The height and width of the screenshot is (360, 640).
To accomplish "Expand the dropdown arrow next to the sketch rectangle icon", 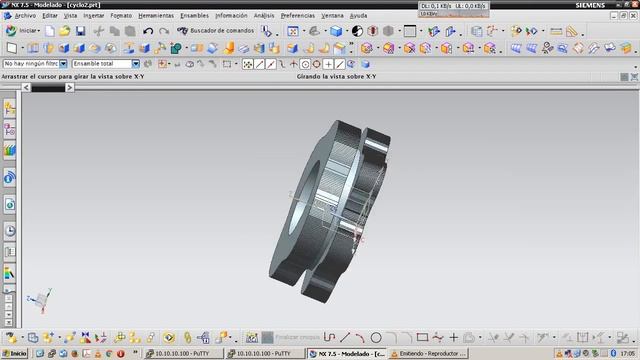I will [22, 49].
